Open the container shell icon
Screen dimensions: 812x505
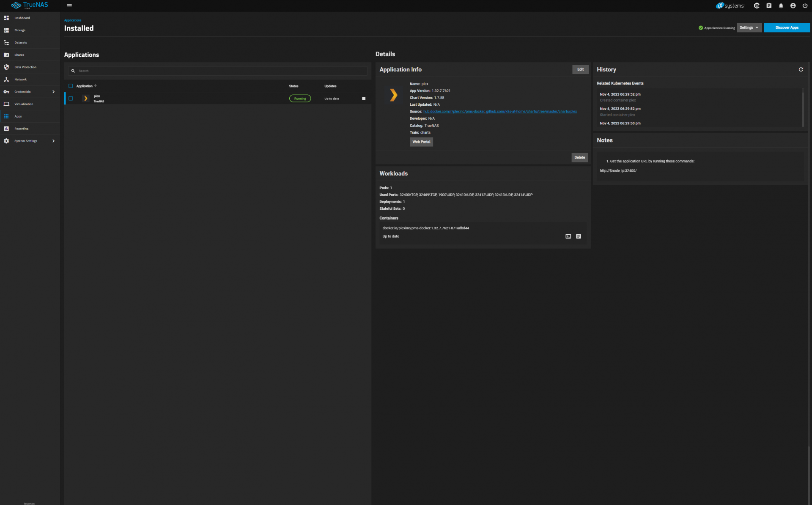click(x=568, y=236)
